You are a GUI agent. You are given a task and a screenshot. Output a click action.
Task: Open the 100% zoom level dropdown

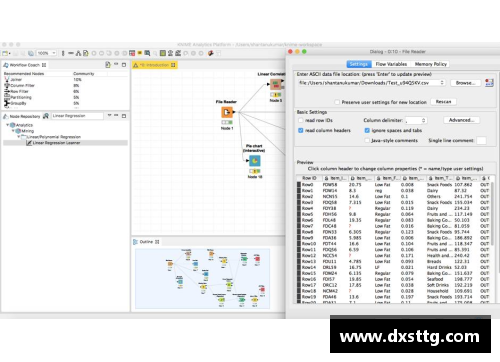46,53
